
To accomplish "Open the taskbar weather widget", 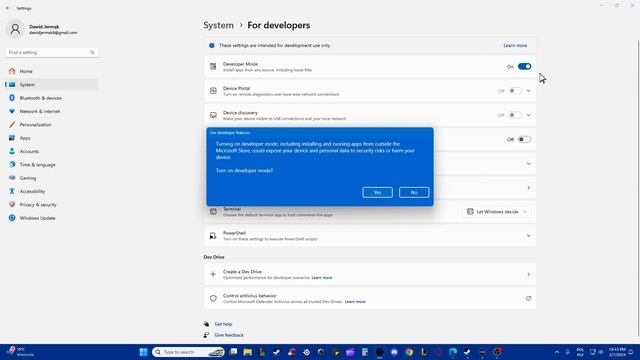I will click(20, 352).
